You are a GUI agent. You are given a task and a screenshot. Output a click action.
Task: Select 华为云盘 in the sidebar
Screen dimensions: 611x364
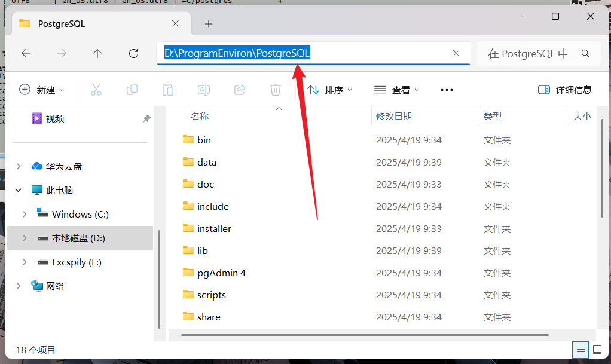(57, 166)
